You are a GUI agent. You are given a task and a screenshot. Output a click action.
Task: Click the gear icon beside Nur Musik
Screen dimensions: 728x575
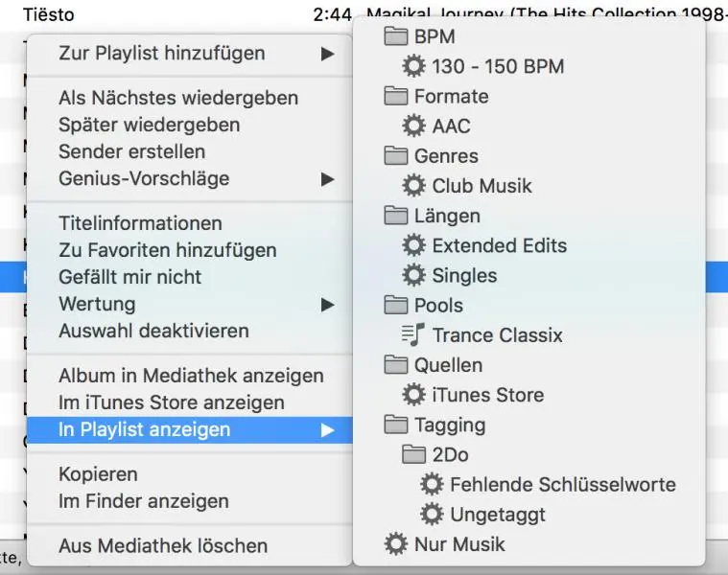[395, 544]
